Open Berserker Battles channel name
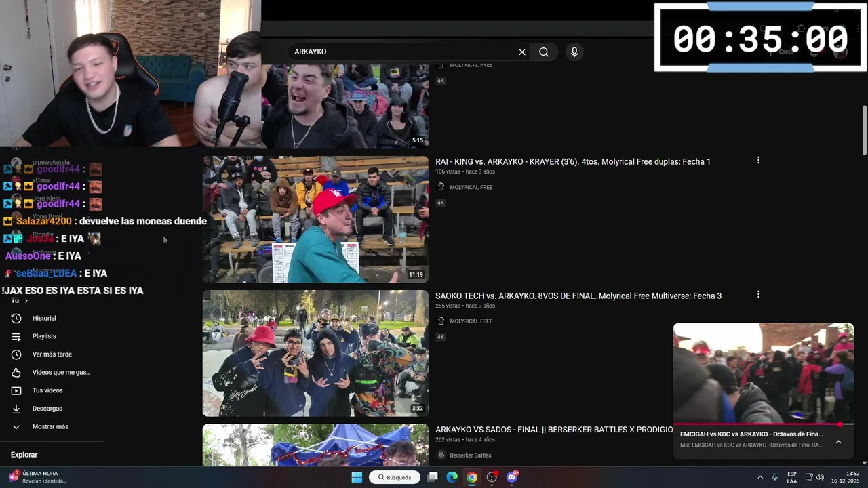The width and height of the screenshot is (868, 488). point(471,455)
